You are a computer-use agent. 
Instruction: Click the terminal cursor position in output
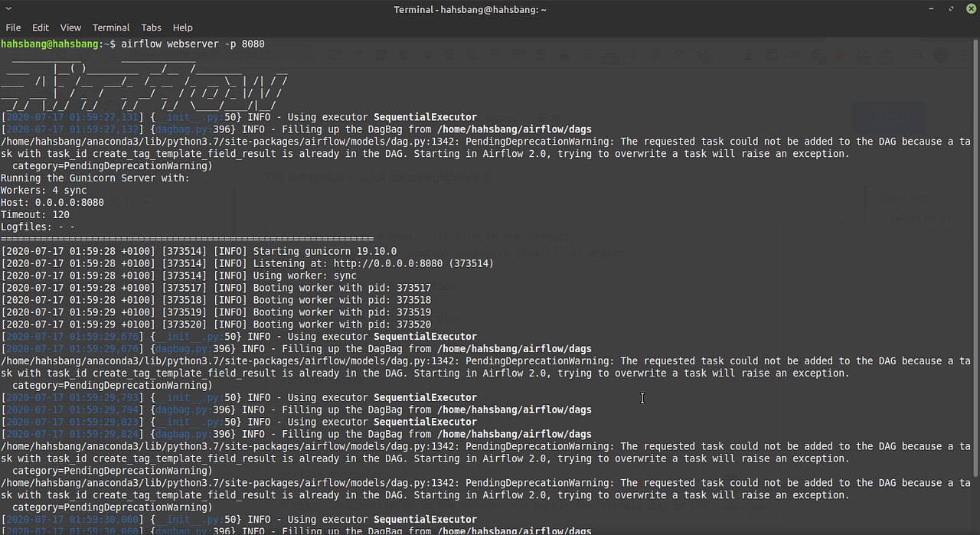point(642,398)
